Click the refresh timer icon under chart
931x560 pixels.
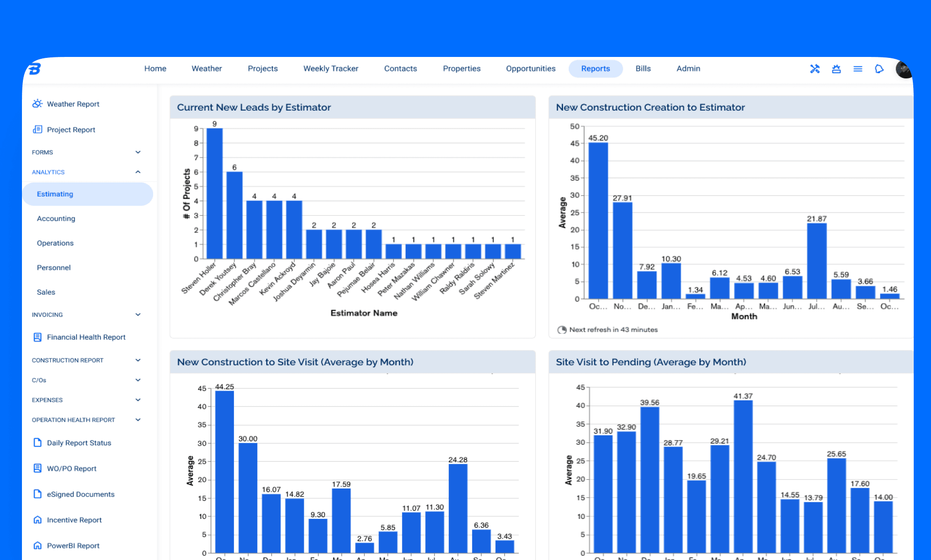[562, 329]
